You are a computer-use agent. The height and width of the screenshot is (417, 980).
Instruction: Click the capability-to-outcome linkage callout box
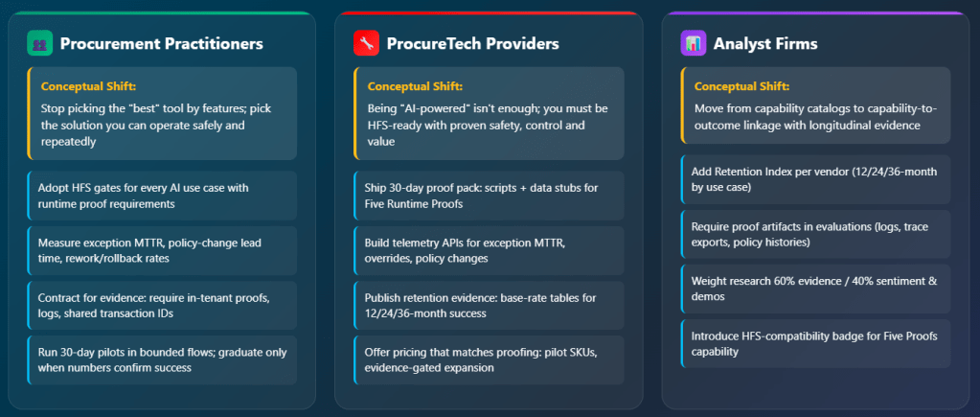815,105
